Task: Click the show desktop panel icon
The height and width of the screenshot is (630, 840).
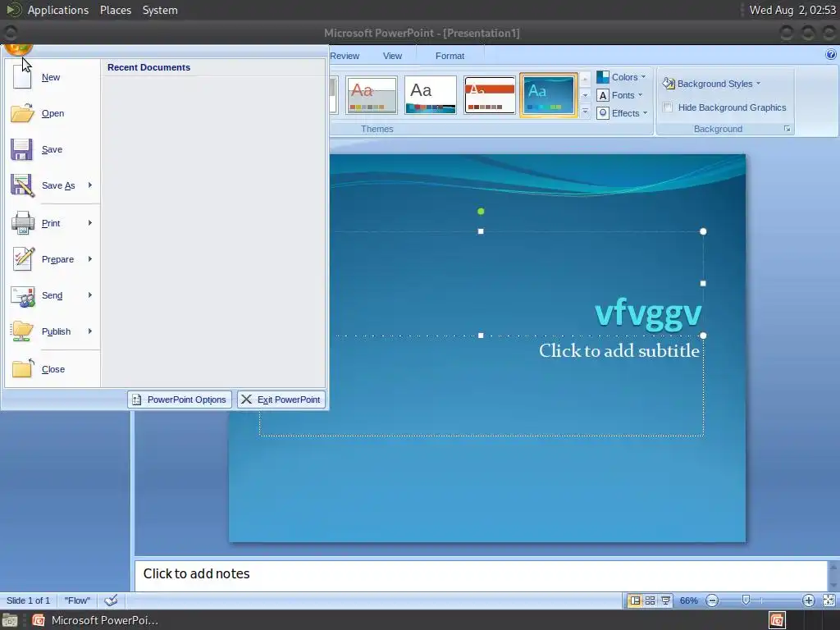Action: point(10,620)
